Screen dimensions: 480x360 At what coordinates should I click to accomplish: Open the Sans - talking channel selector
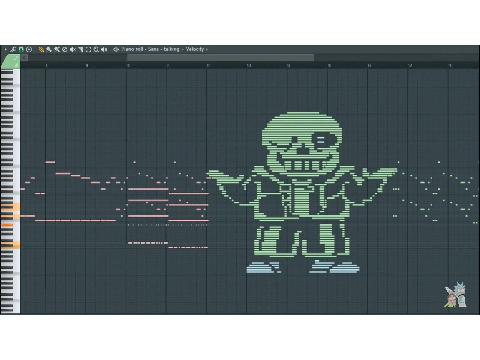tap(164, 49)
